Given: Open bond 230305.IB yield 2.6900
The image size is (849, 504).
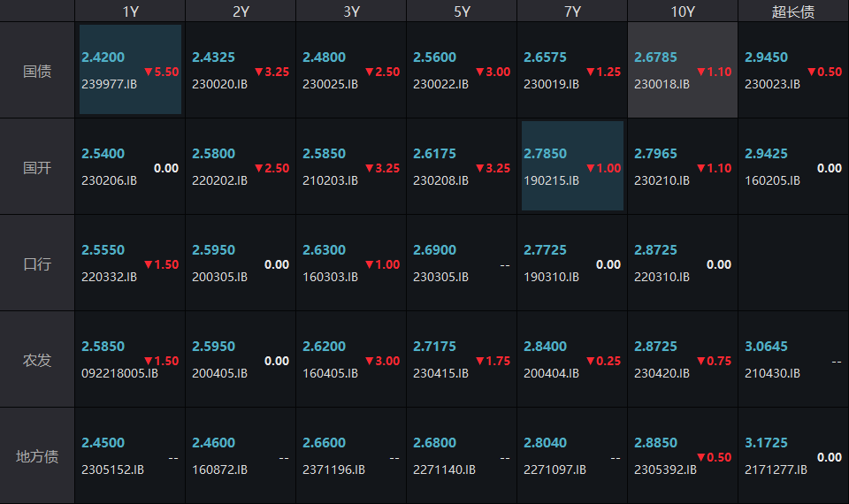Looking at the screenshot, I should point(462,263).
